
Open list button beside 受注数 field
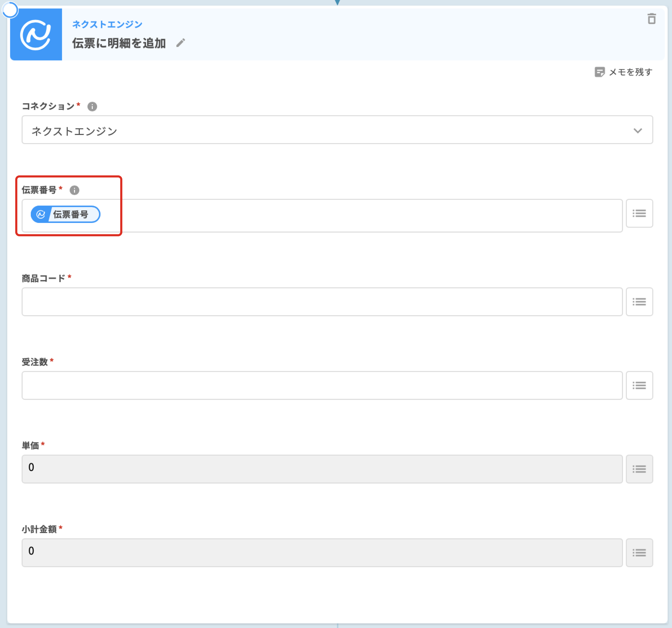click(x=639, y=385)
